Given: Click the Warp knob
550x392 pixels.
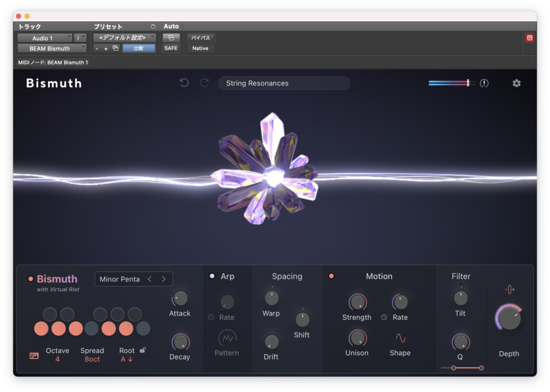Looking at the screenshot, I should pos(271,299).
